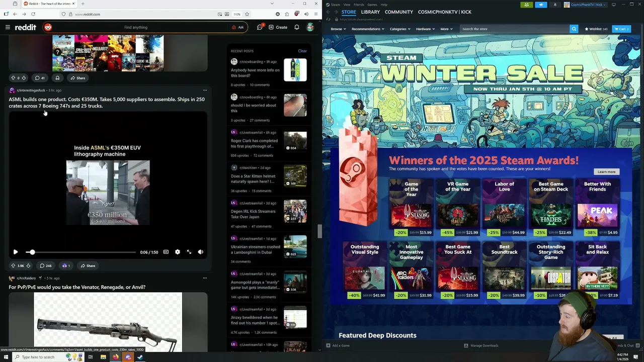Open overflow menu of ASML post
644x362 pixels.
[204, 90]
